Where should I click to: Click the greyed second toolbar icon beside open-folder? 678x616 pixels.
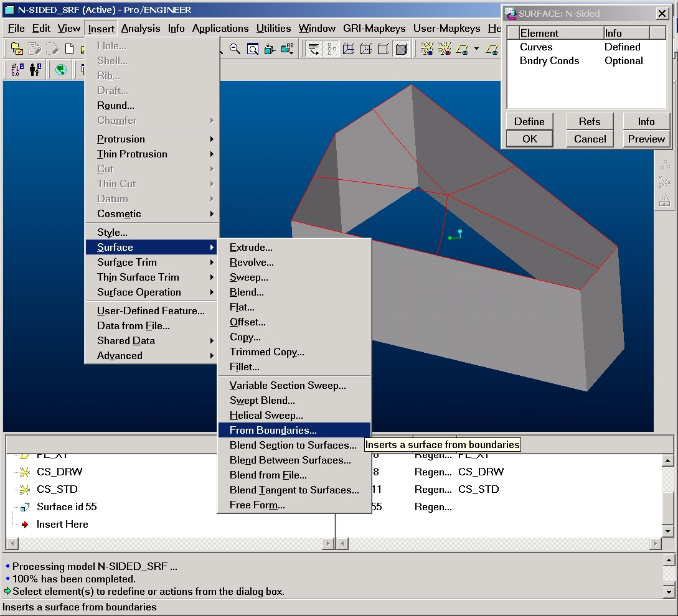point(34,49)
